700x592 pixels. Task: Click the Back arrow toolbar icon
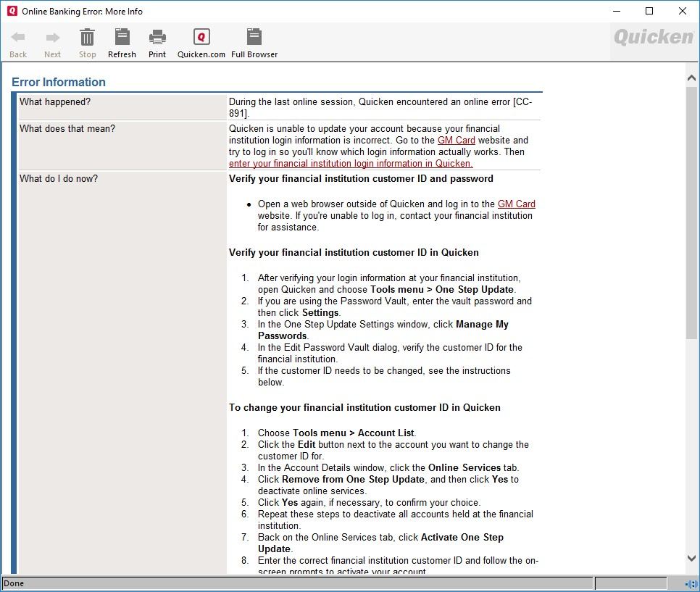pos(18,38)
